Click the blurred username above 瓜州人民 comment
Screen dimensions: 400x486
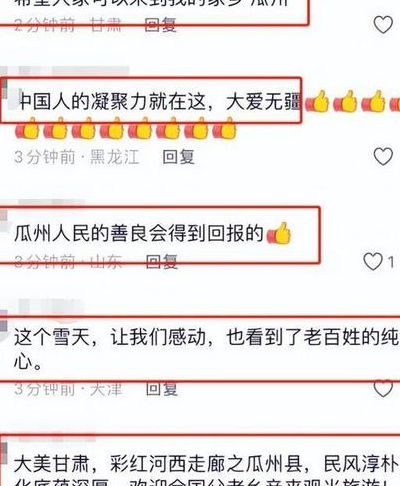52,202
